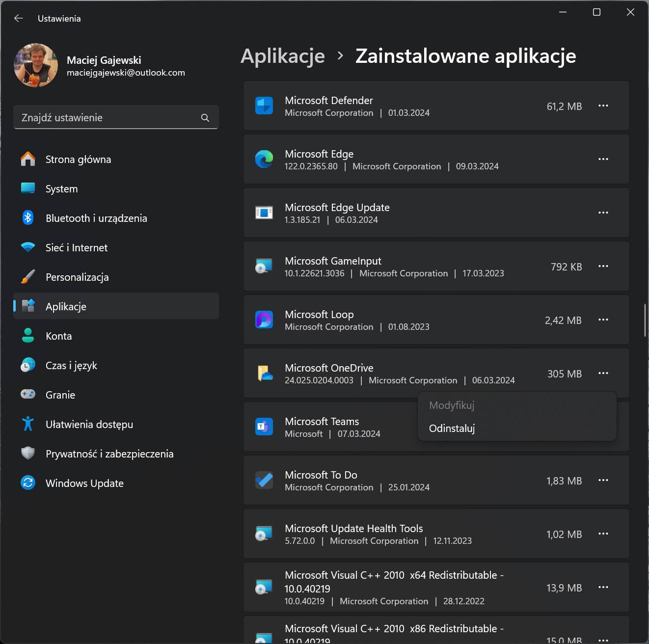Open more options for Microsoft Defender

(603, 106)
